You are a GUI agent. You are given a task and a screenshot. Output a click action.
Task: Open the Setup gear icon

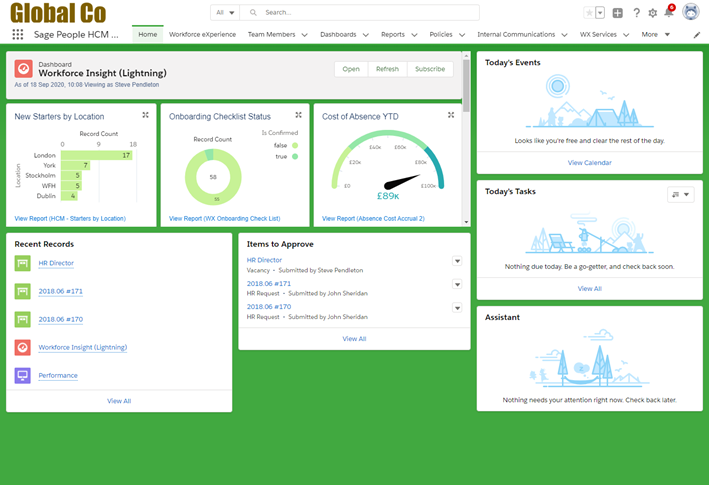point(653,13)
